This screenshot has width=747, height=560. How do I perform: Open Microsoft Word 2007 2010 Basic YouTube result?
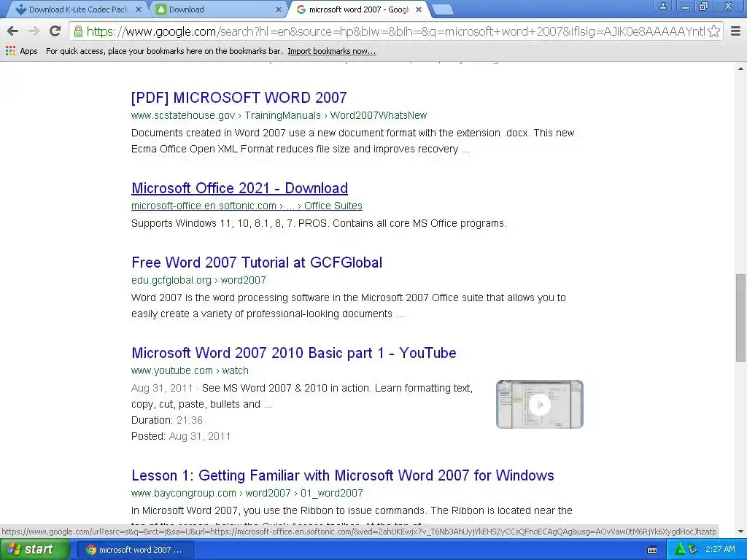pyautogui.click(x=294, y=353)
